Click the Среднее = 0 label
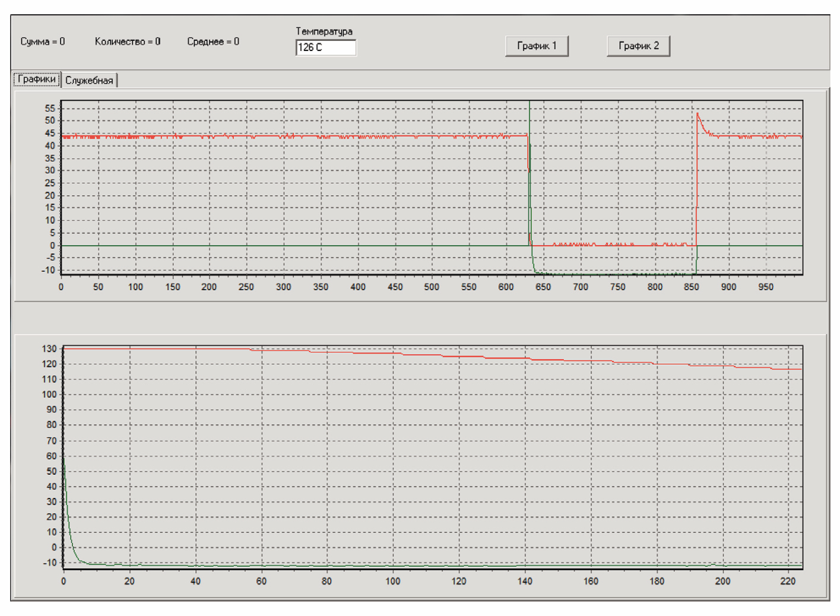This screenshot has width=840, height=616. point(213,42)
